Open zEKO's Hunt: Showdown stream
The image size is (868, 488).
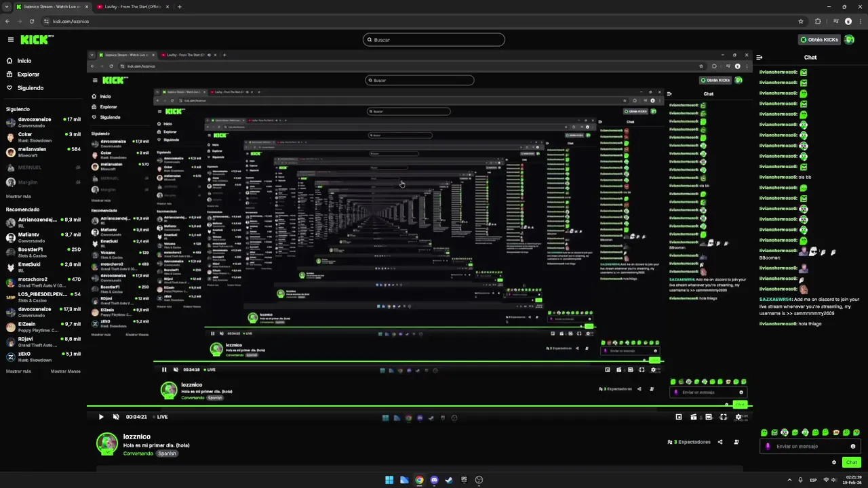pyautogui.click(x=43, y=357)
